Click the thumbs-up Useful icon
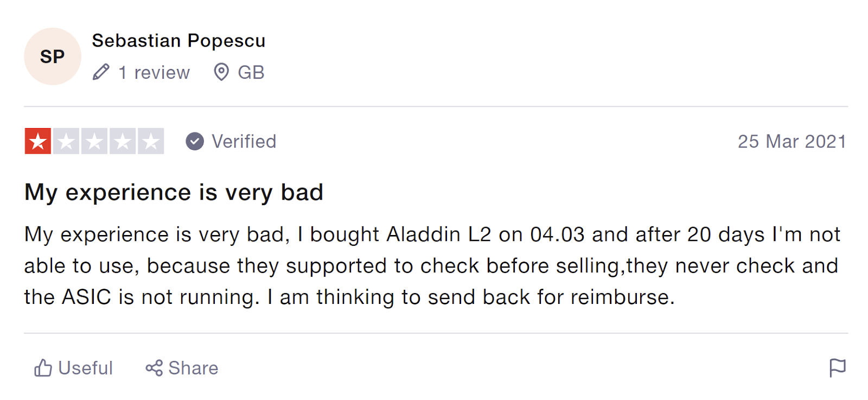Image resolution: width=868 pixels, height=400 pixels. (x=43, y=368)
